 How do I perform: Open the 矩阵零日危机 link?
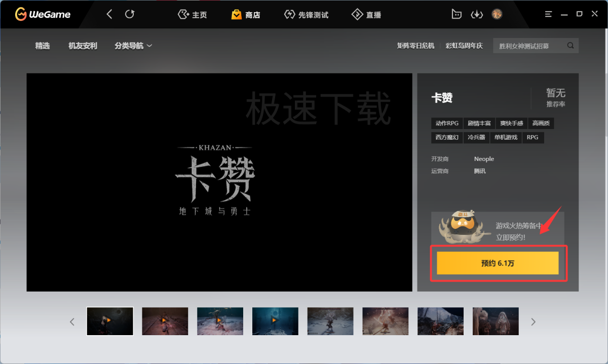[x=416, y=46]
